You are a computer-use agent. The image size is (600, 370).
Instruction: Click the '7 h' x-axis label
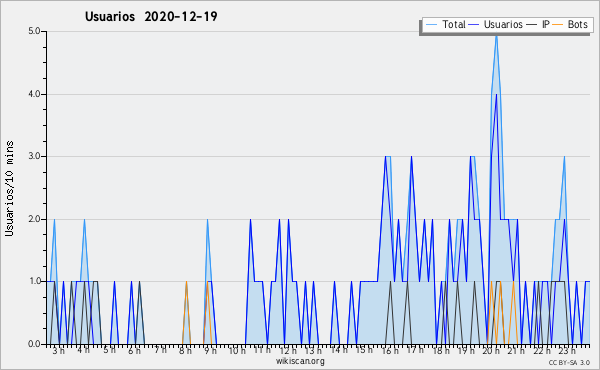point(160,350)
